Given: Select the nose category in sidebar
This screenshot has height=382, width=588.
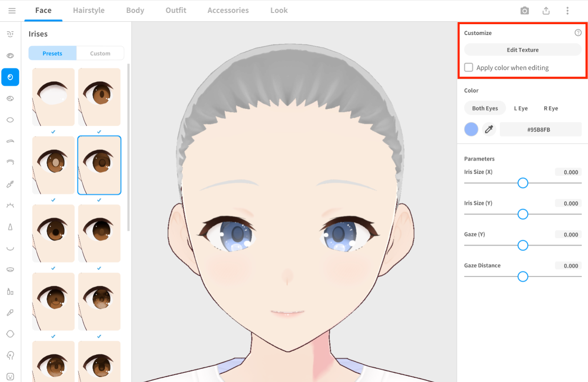Looking at the screenshot, I should (10, 227).
